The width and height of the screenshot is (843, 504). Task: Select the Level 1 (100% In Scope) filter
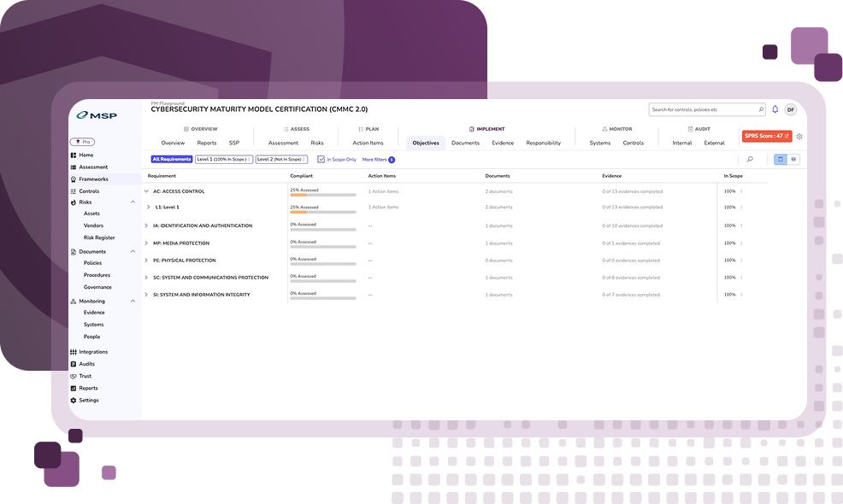223,159
